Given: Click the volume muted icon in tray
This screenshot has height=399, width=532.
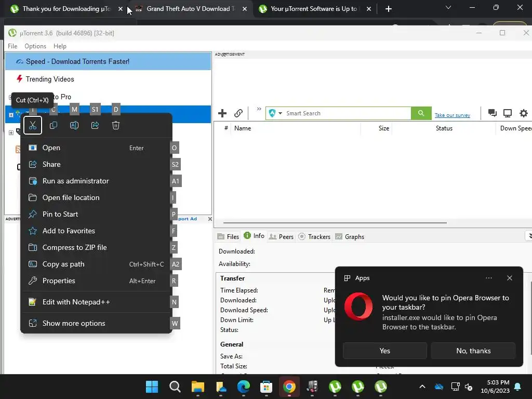Looking at the screenshot, I should (x=469, y=387).
